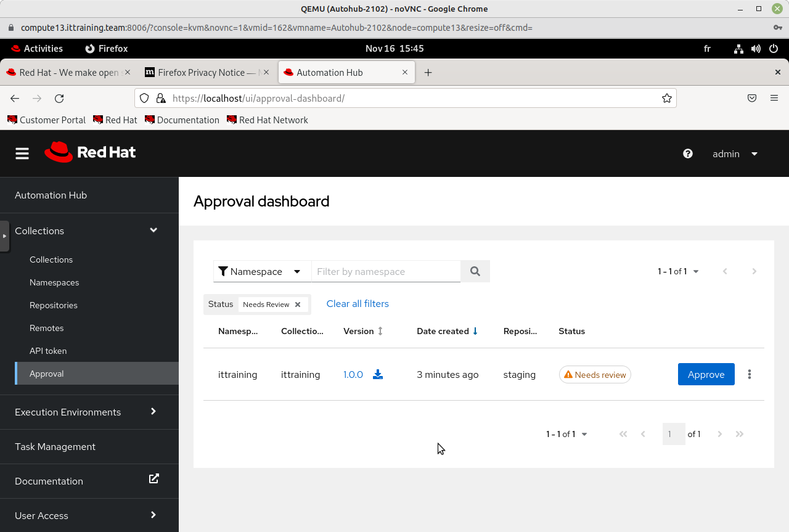Click the site lock icon

click(x=160, y=98)
